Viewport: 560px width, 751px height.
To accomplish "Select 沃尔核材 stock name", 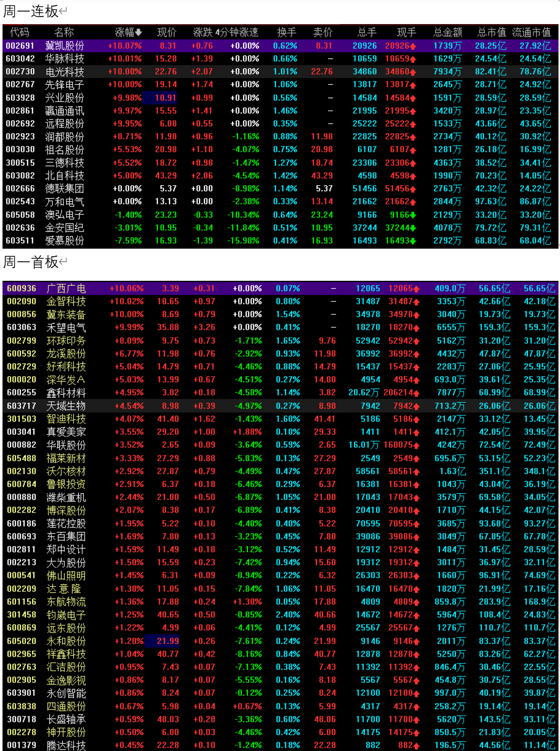I will click(x=66, y=472).
